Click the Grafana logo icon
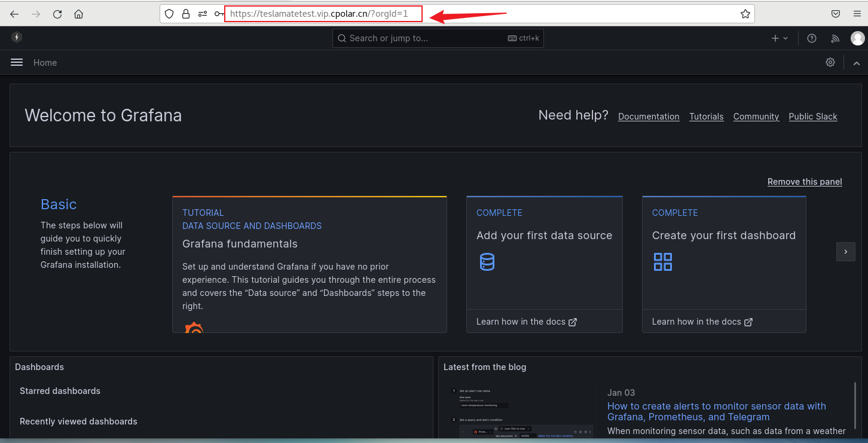The width and height of the screenshot is (868, 443). pos(17,38)
